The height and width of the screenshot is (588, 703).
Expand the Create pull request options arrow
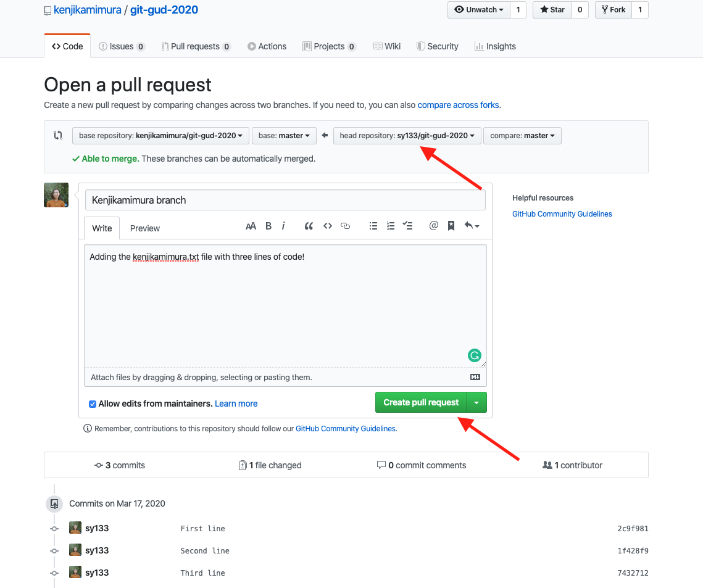point(476,402)
